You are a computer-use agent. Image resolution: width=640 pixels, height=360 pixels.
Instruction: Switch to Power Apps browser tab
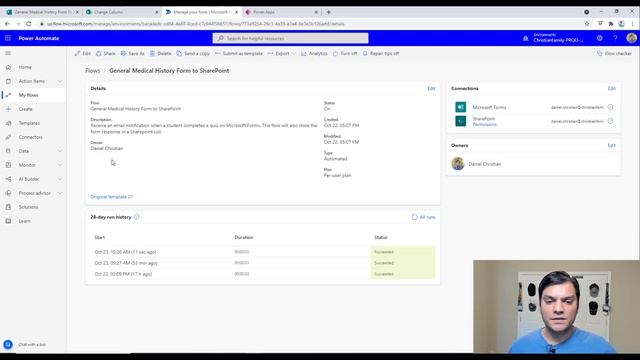coord(281,12)
